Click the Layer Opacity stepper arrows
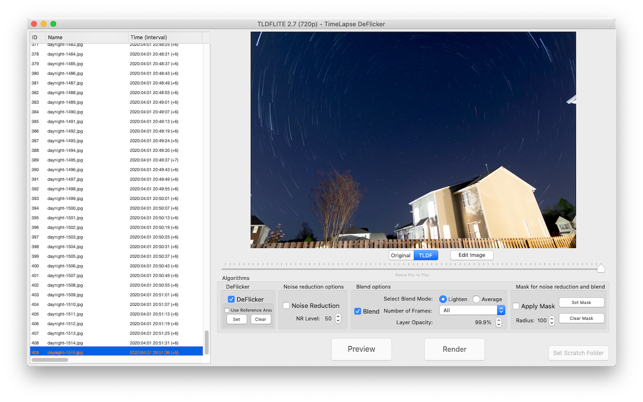 coord(499,322)
